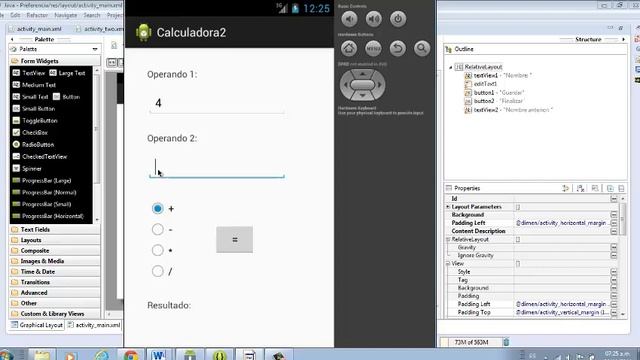The height and width of the screenshot is (360, 640).
Task: Select the Small Button palette widget
Action: [x=34, y=109]
